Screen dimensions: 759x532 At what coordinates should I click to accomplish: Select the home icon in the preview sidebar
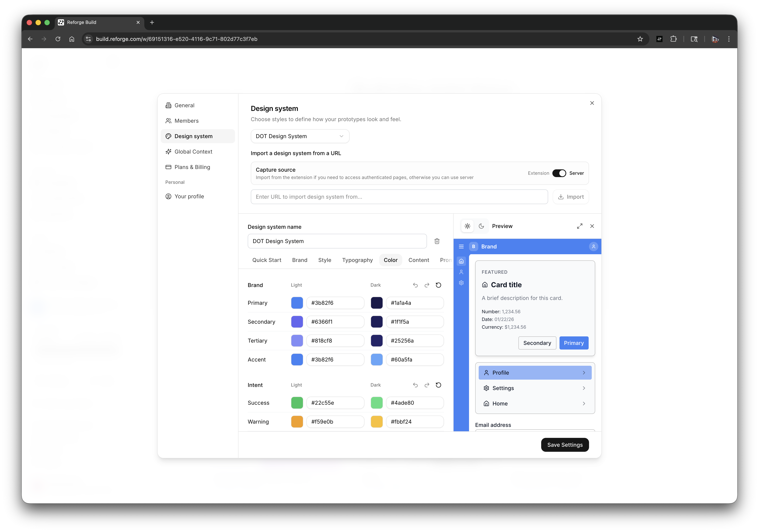click(x=461, y=261)
